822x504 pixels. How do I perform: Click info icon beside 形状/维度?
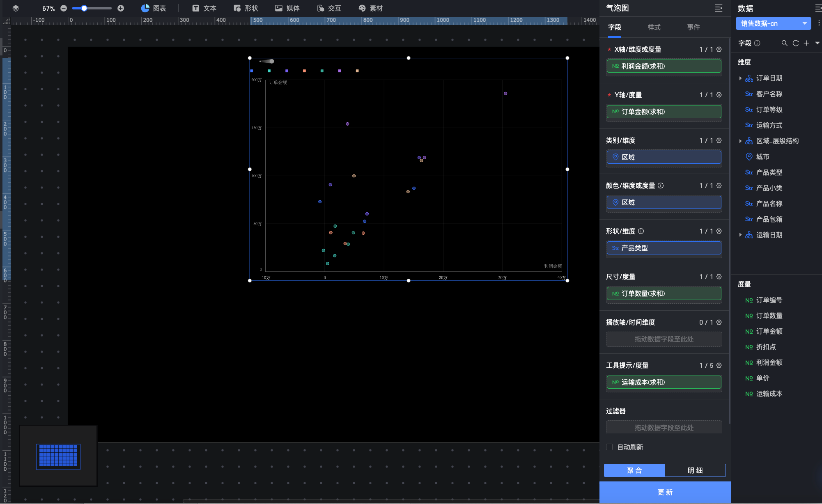tap(641, 231)
